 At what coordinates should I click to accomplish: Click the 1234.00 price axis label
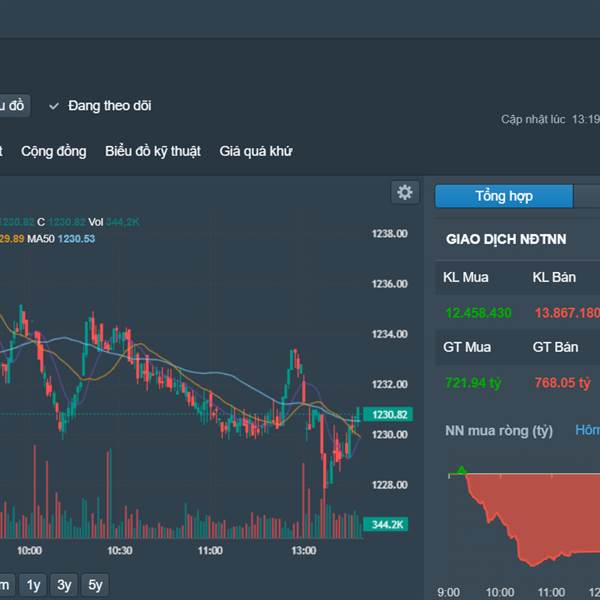[x=390, y=334]
